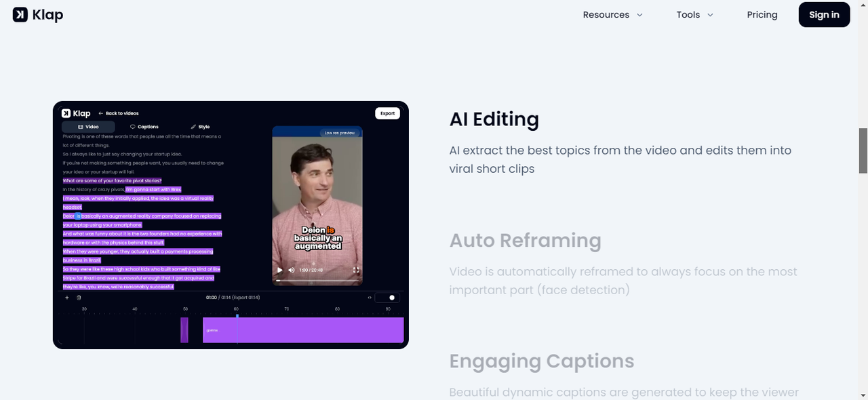Select the large purple clip on the timeline
The image size is (868, 400).
coord(303,330)
